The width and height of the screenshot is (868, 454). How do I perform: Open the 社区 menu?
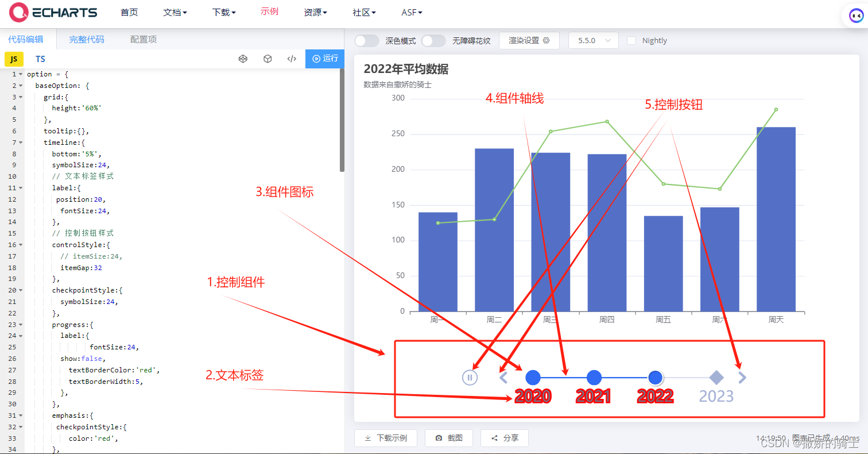click(x=363, y=12)
